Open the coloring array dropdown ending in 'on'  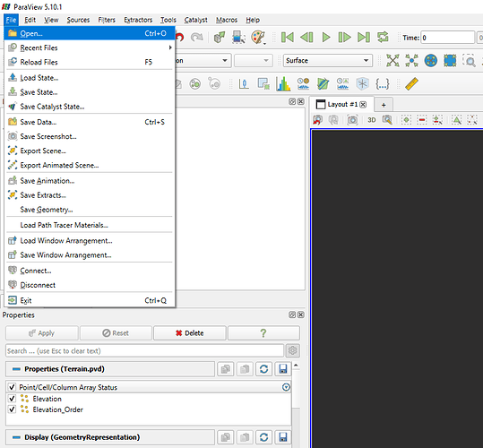[x=203, y=60]
